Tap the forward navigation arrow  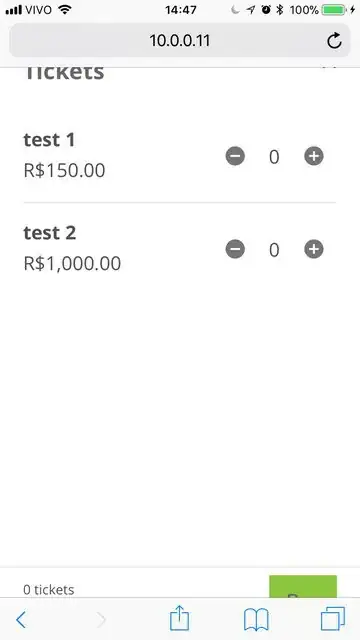pyautogui.click(x=101, y=620)
